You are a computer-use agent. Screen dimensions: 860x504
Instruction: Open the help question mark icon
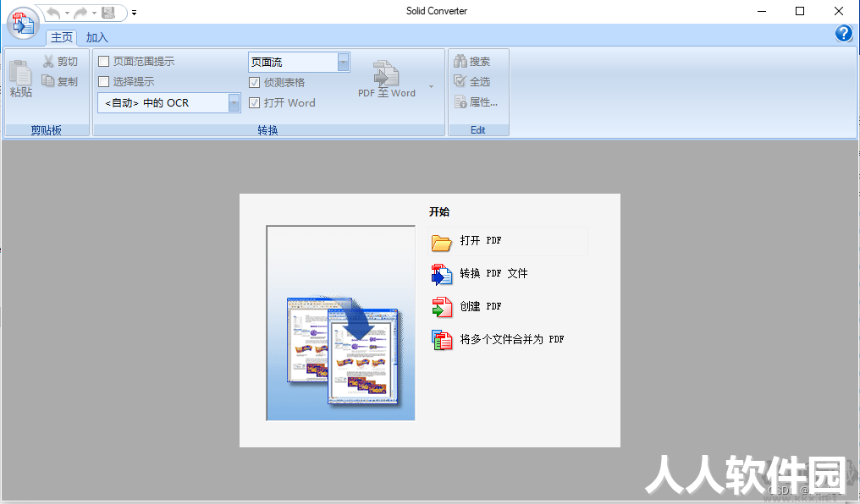(x=844, y=34)
